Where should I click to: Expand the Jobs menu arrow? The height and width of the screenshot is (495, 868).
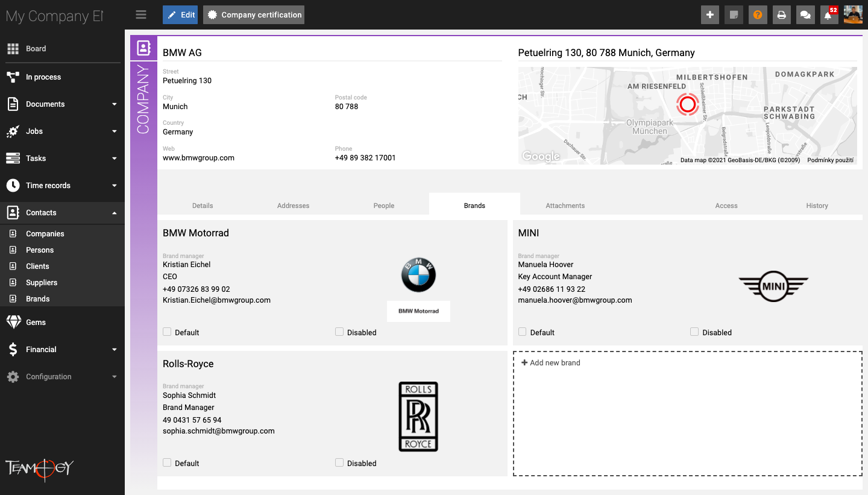(x=115, y=131)
